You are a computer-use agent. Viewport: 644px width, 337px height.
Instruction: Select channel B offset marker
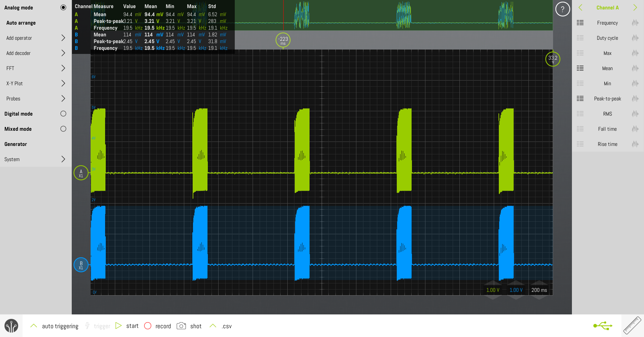point(81,265)
